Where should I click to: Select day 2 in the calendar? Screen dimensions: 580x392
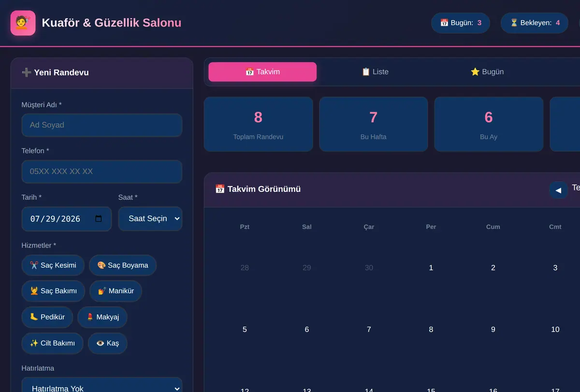[493, 268]
